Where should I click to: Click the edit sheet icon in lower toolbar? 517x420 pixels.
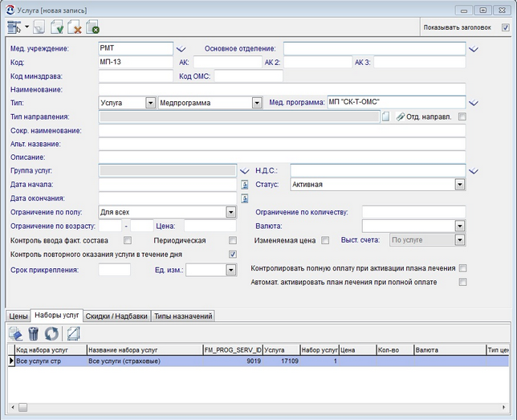(x=74, y=333)
